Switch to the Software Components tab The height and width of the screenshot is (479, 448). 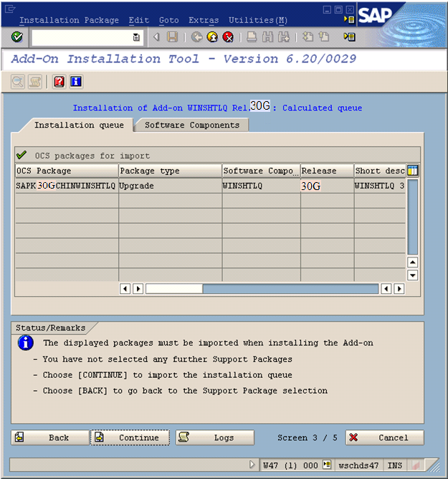tap(192, 125)
